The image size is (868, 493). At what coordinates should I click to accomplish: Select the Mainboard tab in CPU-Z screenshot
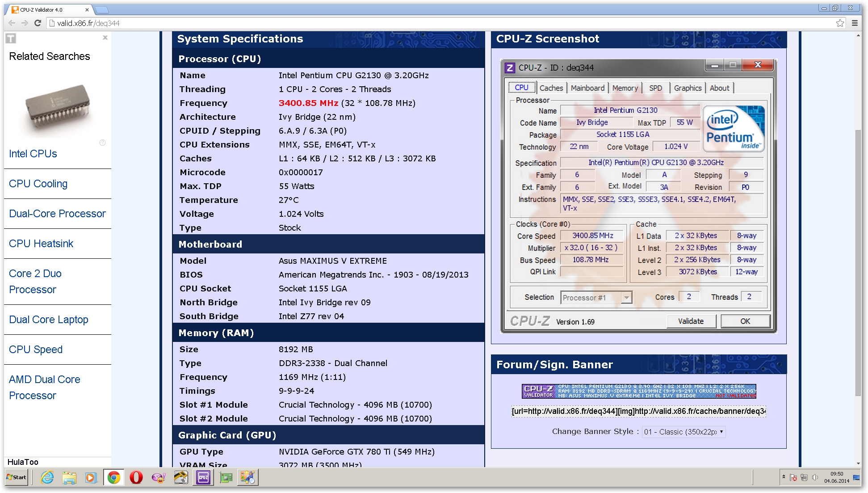click(587, 88)
